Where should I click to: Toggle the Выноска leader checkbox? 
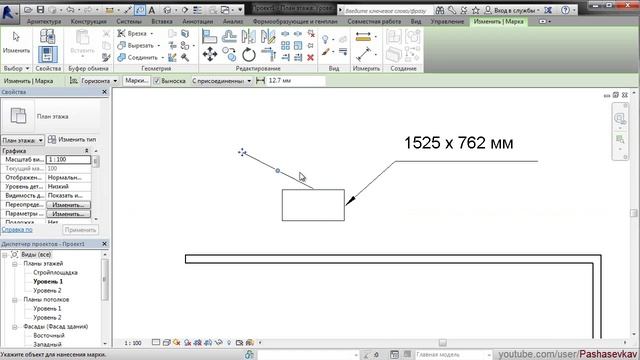click(156, 81)
